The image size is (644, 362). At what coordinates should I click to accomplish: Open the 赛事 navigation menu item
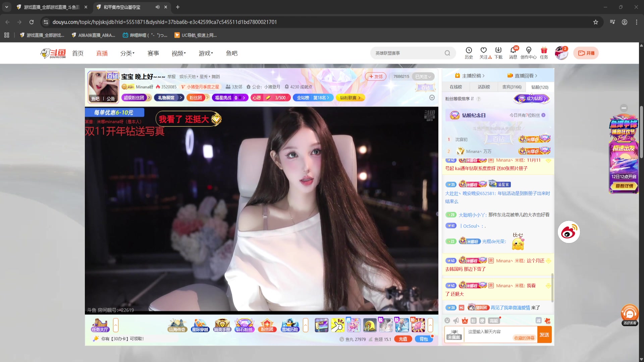click(153, 53)
